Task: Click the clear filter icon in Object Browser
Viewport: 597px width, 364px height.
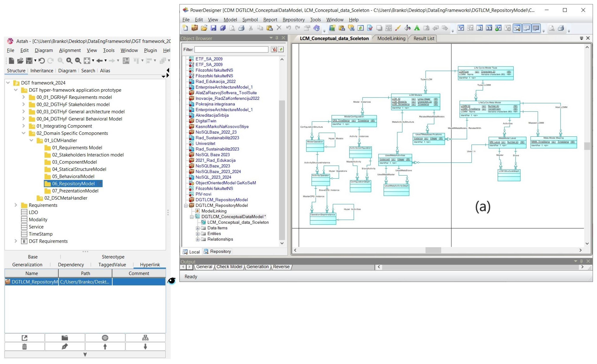Action: pos(274,49)
